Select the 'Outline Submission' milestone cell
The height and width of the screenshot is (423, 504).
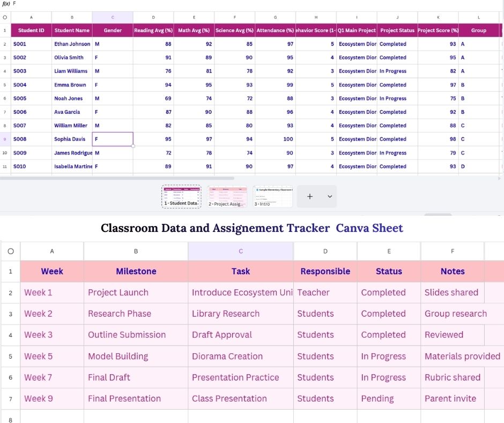point(136,335)
